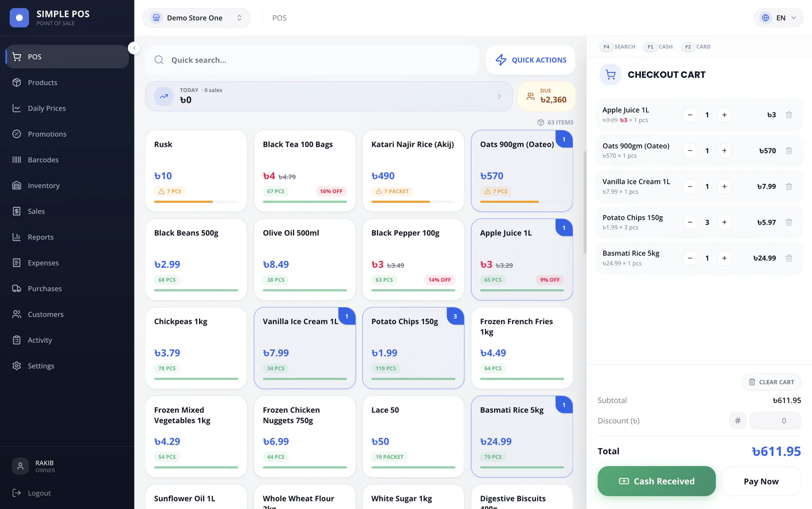Viewport: 812px width, 509px height.
Task: Delete Oats 900gm (Oateo) from cart
Action: tap(789, 151)
